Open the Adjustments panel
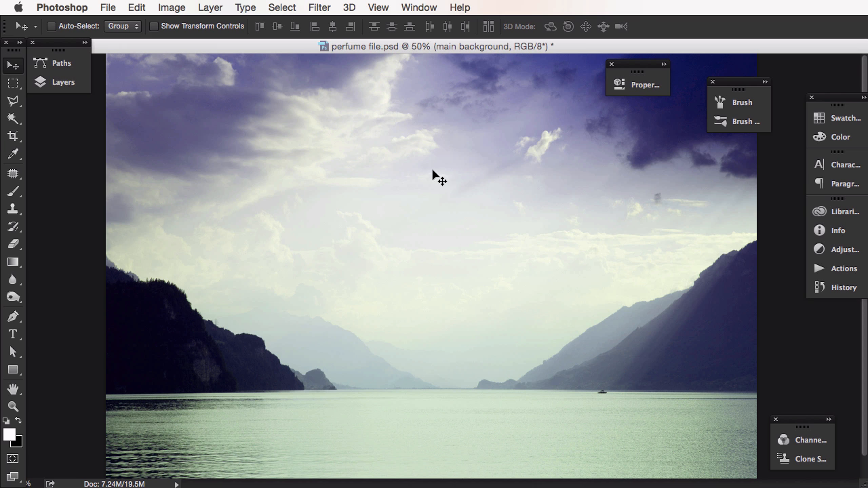This screenshot has width=868, height=488. pyautogui.click(x=837, y=249)
